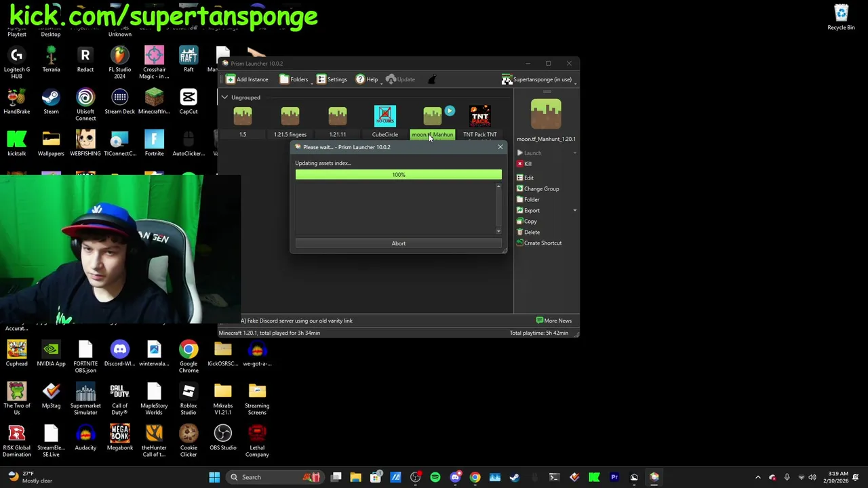Viewport: 868px width, 488px height.
Task: Click Export in the instance sidebar
Action: (x=528, y=210)
